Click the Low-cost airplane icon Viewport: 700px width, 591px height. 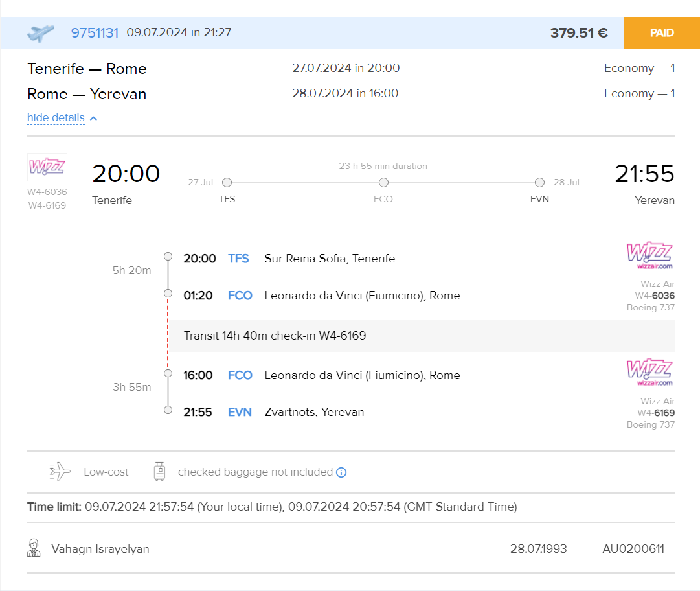pos(60,472)
